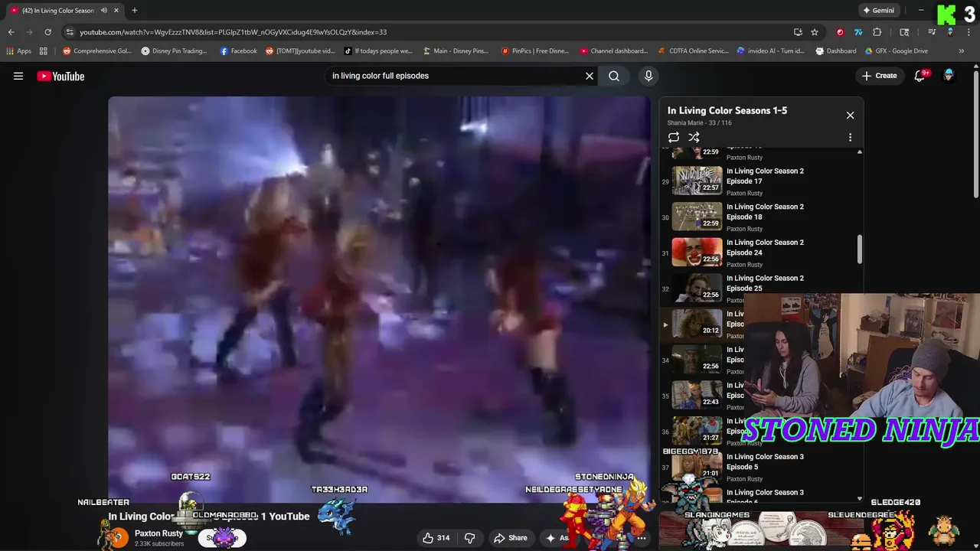
Task: Click the address bar URL
Action: pos(233,32)
